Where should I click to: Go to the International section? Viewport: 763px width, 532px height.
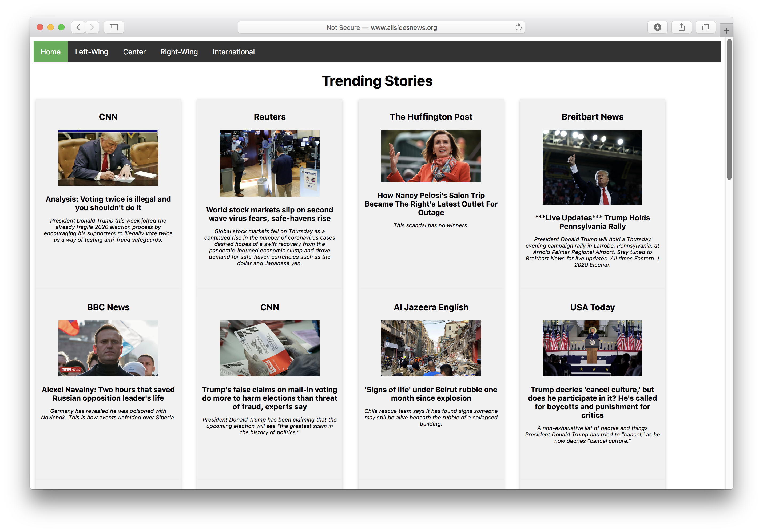pos(234,52)
